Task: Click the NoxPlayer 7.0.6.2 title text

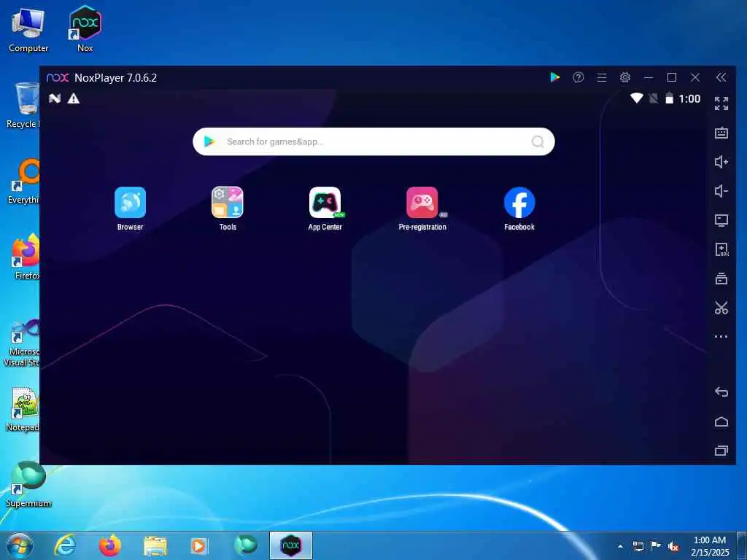Action: pyautogui.click(x=116, y=77)
